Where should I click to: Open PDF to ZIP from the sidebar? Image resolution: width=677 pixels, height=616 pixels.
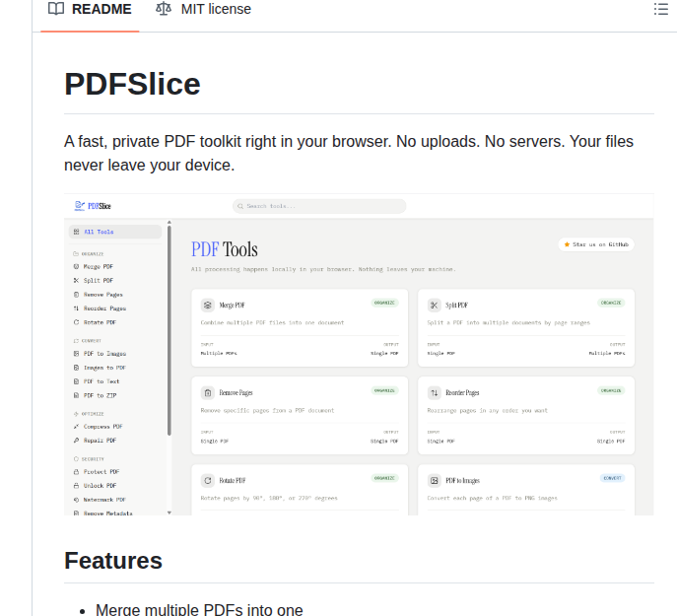click(101, 395)
